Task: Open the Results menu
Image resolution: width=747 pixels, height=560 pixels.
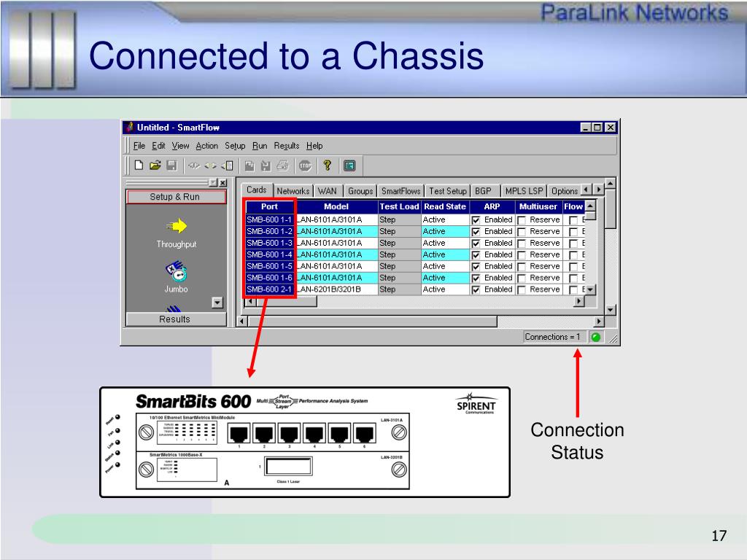Action: point(286,146)
